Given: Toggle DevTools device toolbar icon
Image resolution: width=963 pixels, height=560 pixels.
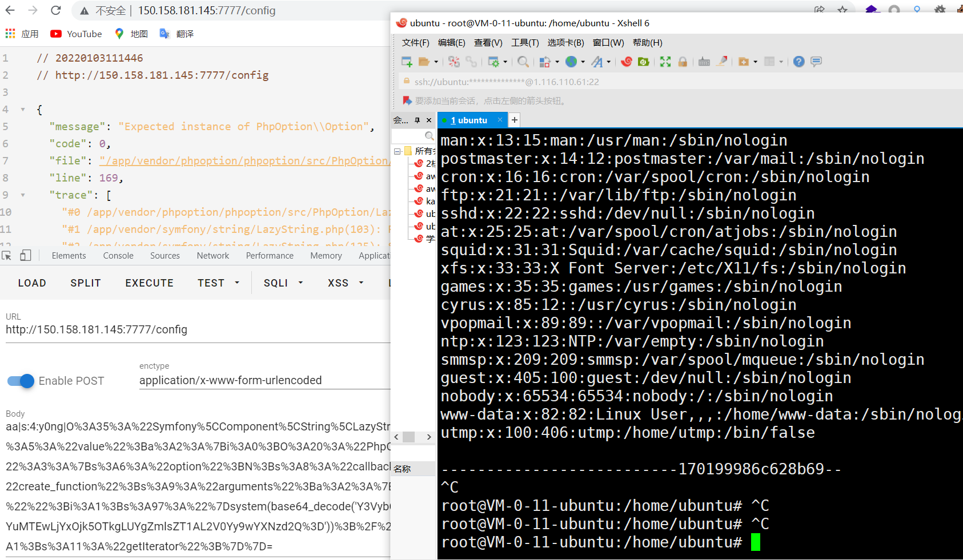Looking at the screenshot, I should pos(25,256).
